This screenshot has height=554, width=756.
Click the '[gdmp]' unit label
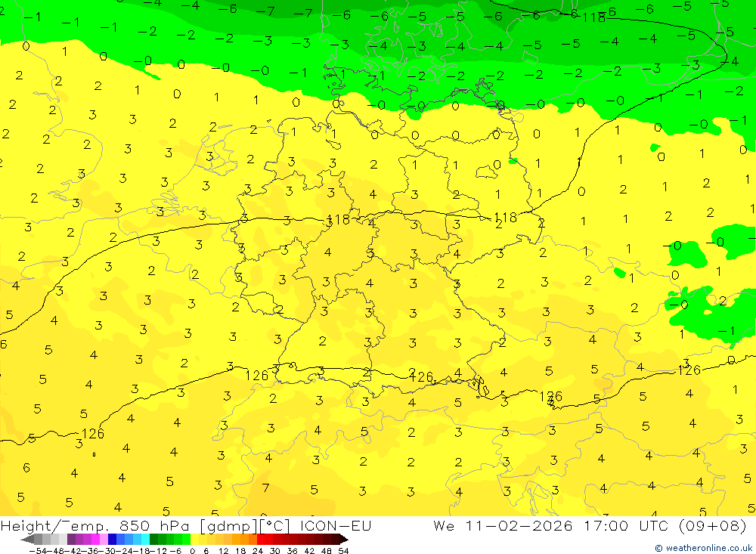point(228,526)
